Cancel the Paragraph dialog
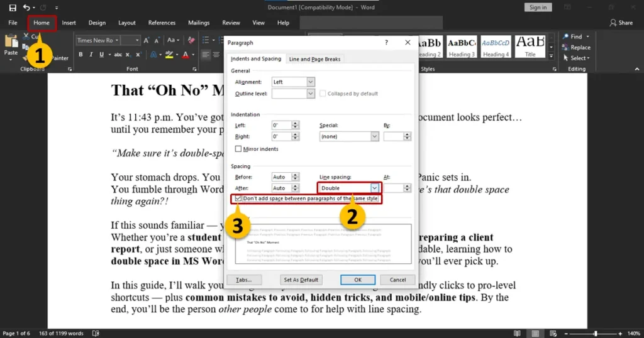 [397, 280]
